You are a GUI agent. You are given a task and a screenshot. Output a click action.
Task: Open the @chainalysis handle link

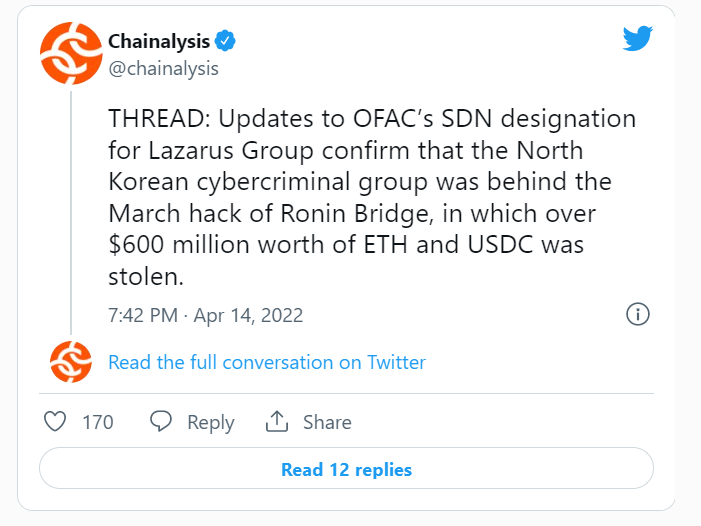pos(163,68)
